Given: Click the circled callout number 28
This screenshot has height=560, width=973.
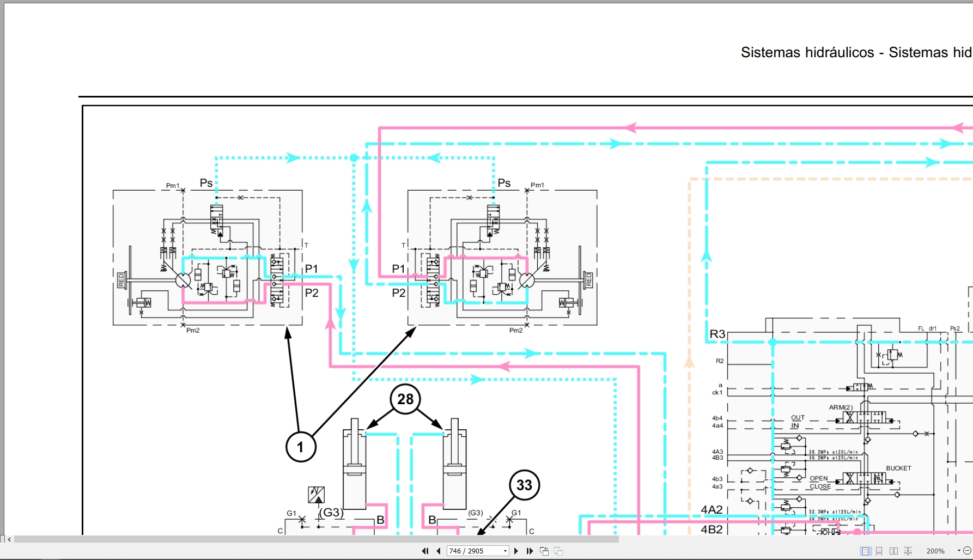Looking at the screenshot, I should (405, 399).
